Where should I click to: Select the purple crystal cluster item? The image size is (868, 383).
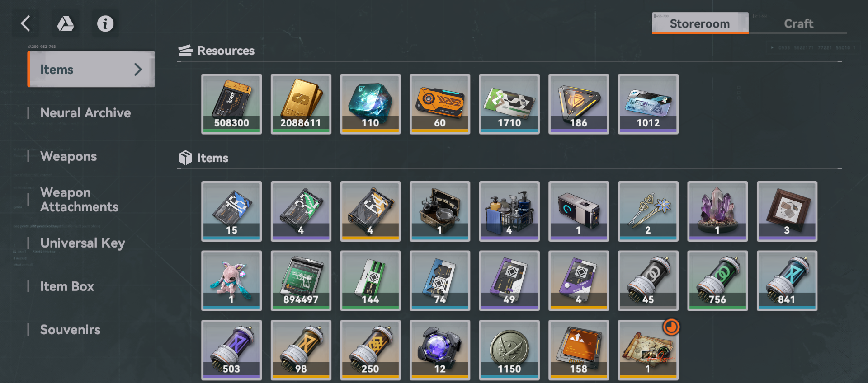tap(717, 211)
